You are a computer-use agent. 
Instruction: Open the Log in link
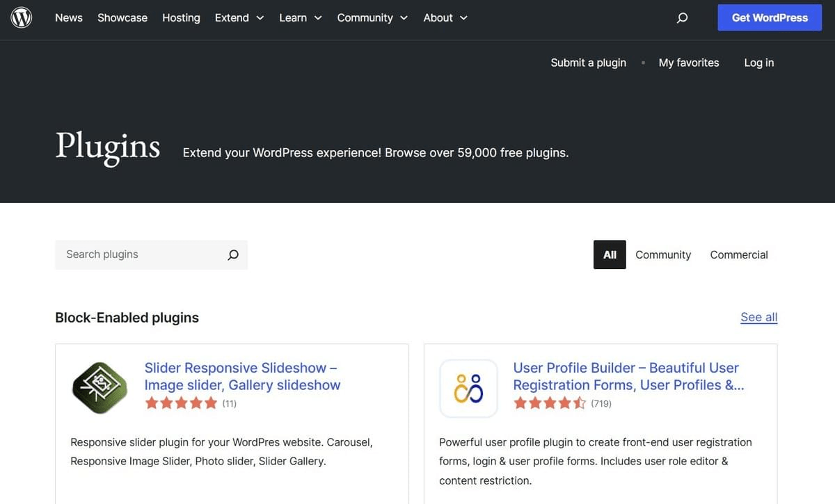[x=758, y=63]
